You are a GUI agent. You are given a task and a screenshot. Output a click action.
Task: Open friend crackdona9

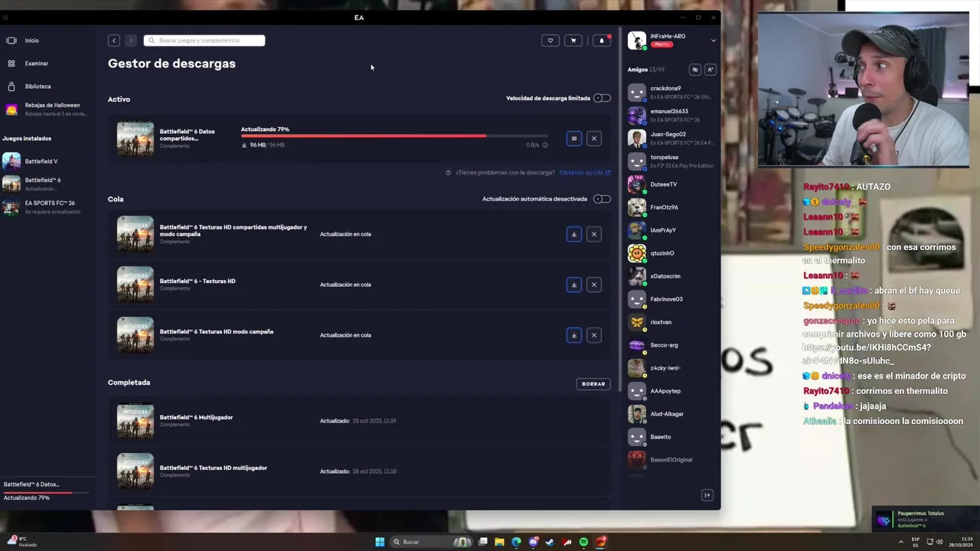coord(671,92)
